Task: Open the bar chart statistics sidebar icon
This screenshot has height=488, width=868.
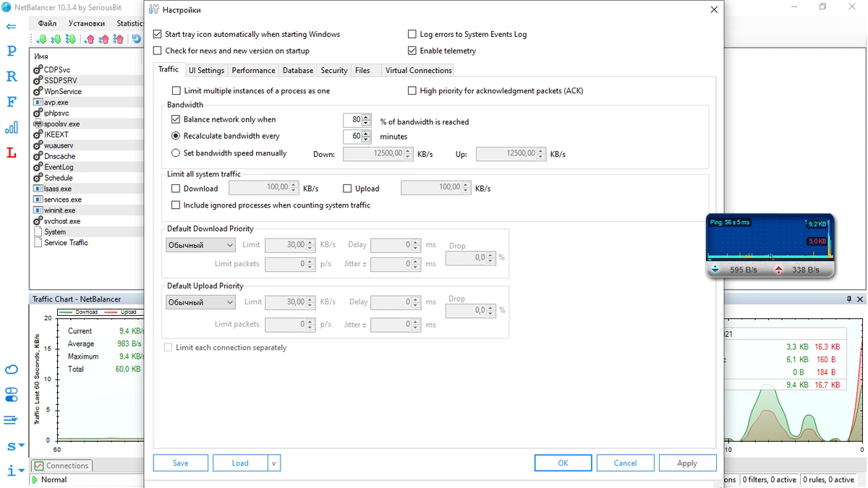Action: [x=12, y=128]
